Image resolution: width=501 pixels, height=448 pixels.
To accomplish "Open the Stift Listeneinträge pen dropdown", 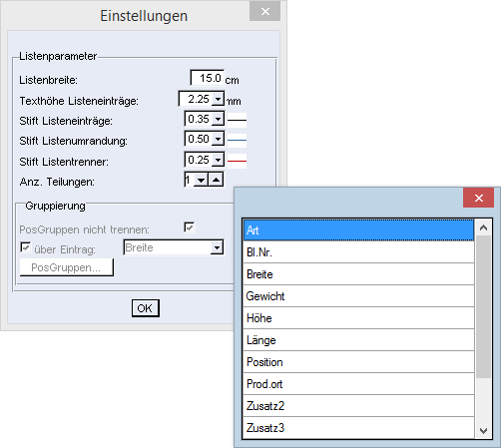I will [x=218, y=119].
